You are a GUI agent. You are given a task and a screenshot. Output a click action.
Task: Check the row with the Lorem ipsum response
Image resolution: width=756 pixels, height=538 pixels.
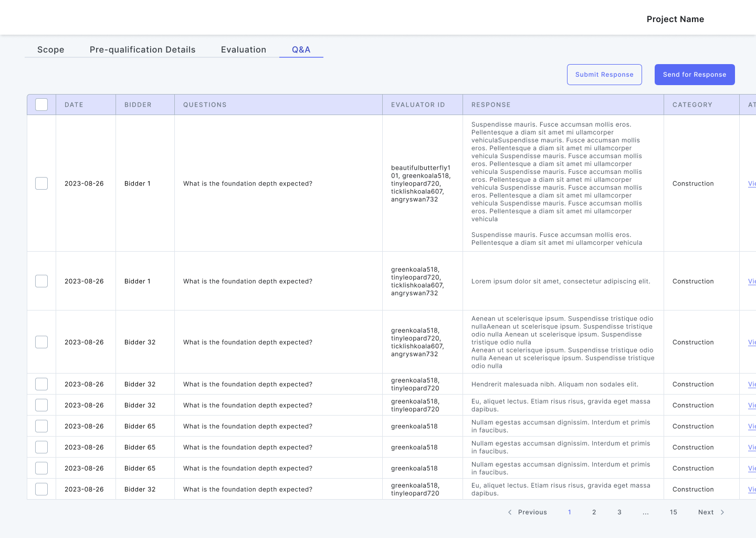[x=41, y=281]
